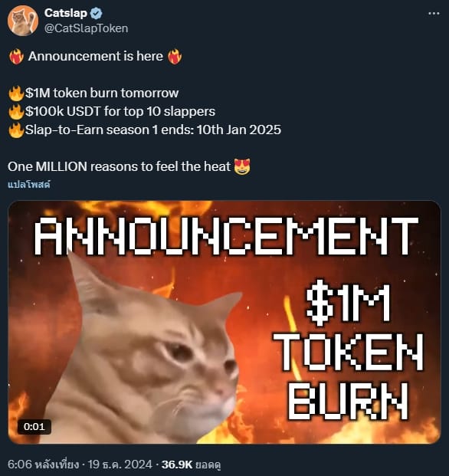The image size is (449, 476).
Task: Open the Catslap profile avatar
Action: tap(23, 21)
